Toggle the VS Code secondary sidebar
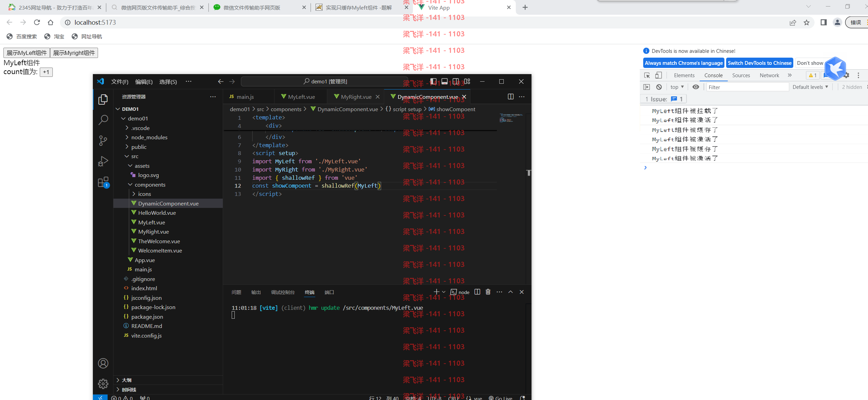 click(456, 81)
